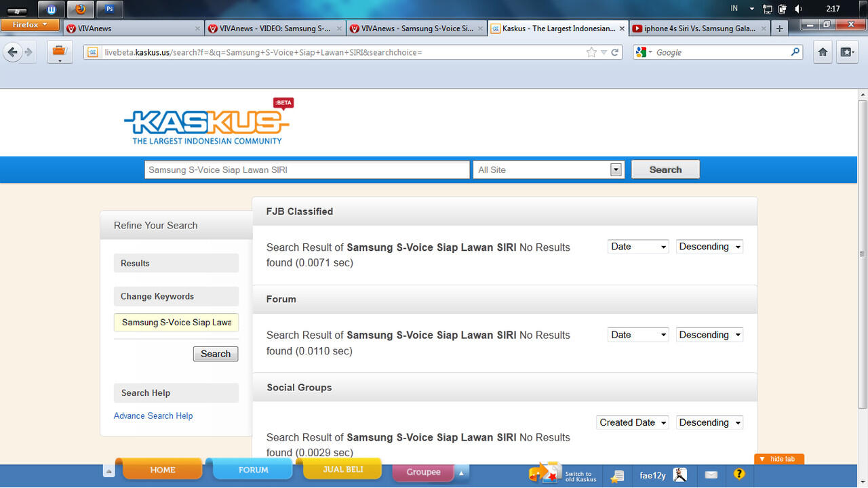Click the Social Groups section header
This screenshot has width=868, height=488.
click(505, 387)
